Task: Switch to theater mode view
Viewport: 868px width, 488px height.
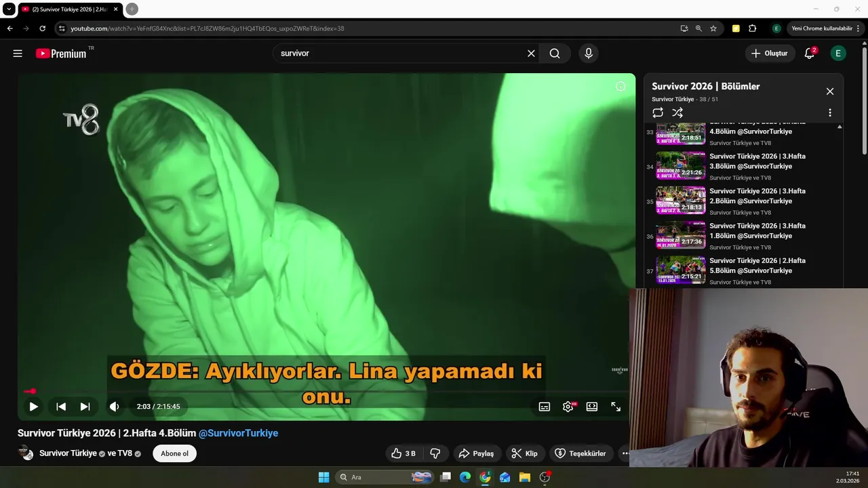Action: pos(592,407)
